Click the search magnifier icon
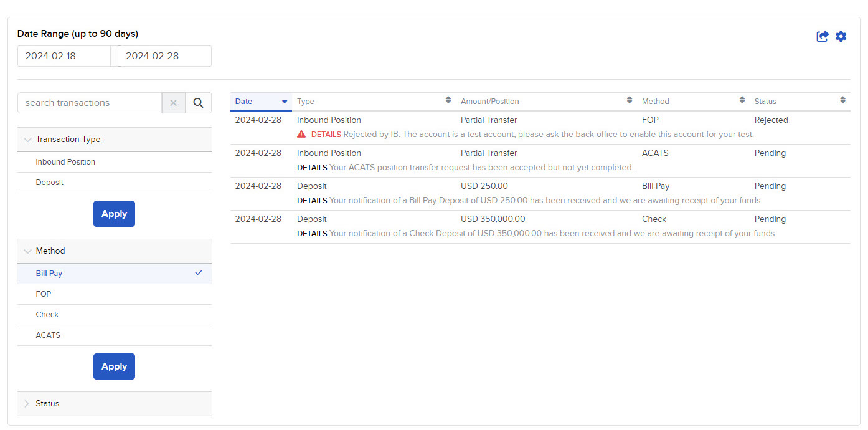Screen dimensions: 868x430 (198, 102)
